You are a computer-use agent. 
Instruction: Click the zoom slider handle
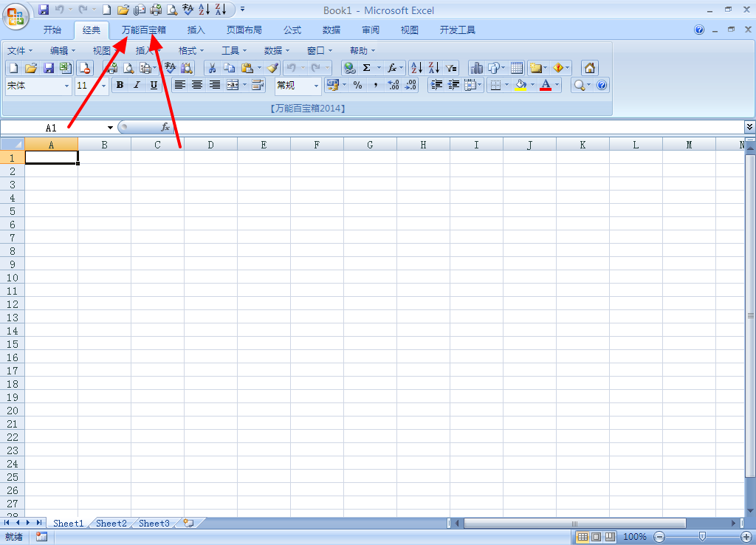click(703, 537)
